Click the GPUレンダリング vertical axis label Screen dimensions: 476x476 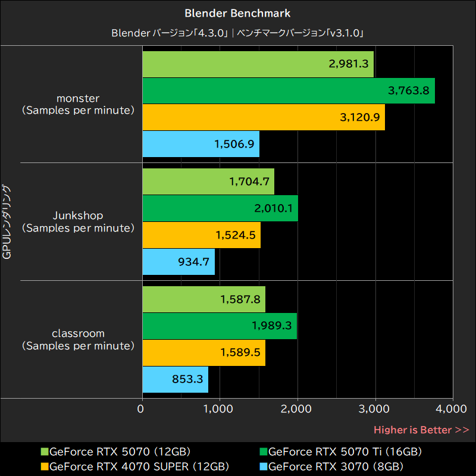point(8,223)
